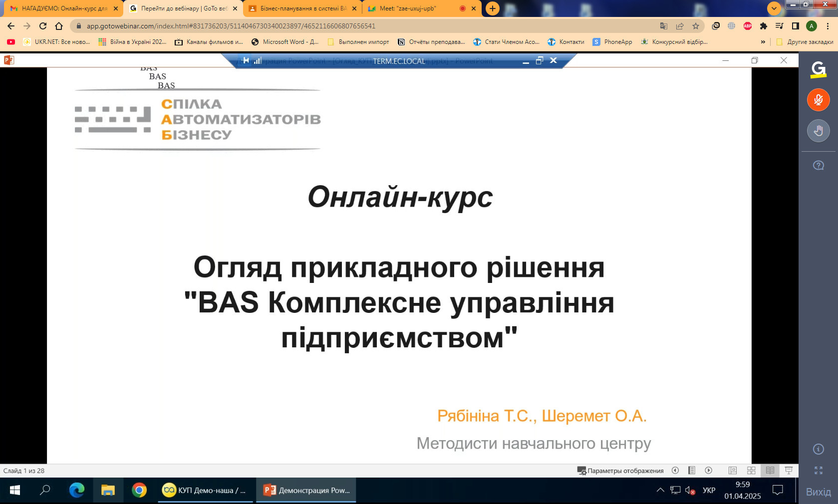Open a new browser tab
The image size is (838, 504).
(492, 8)
